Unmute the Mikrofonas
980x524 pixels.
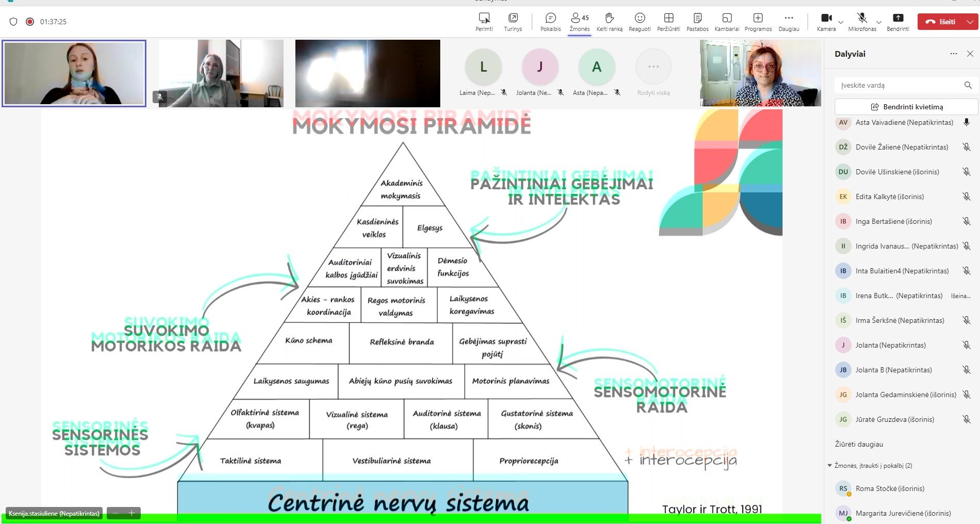point(861,22)
